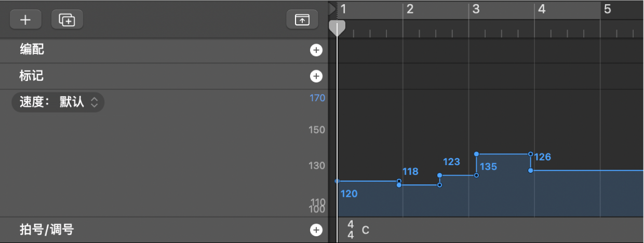Click the 123 tempo point handle
Viewport: 644px width, 243px height.
click(439, 176)
